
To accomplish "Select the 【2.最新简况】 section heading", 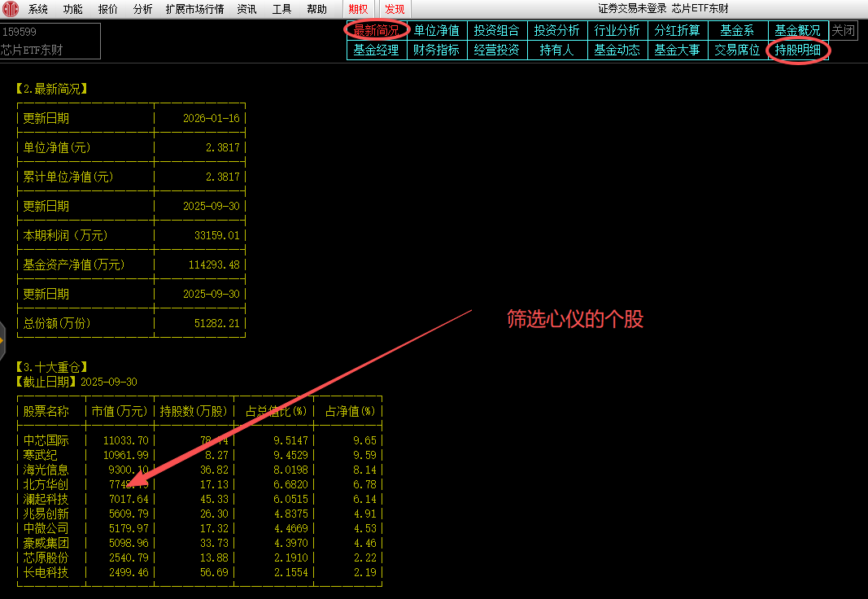I will [x=52, y=89].
